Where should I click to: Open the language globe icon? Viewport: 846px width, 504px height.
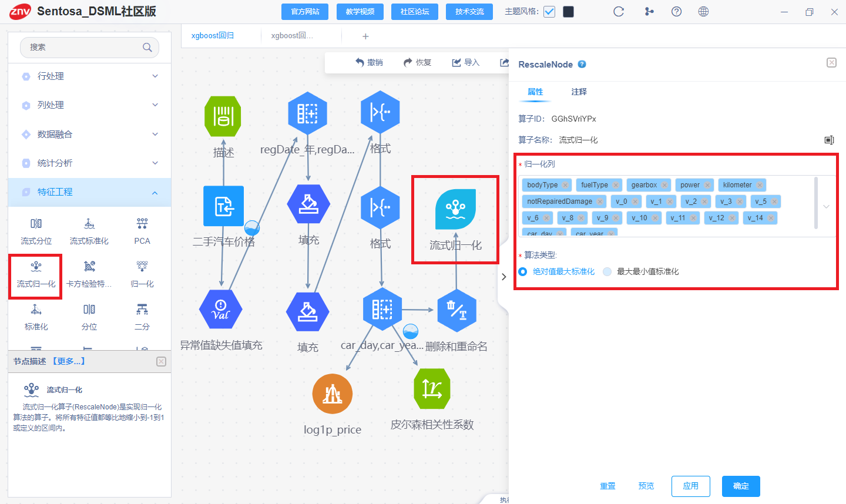703,12
